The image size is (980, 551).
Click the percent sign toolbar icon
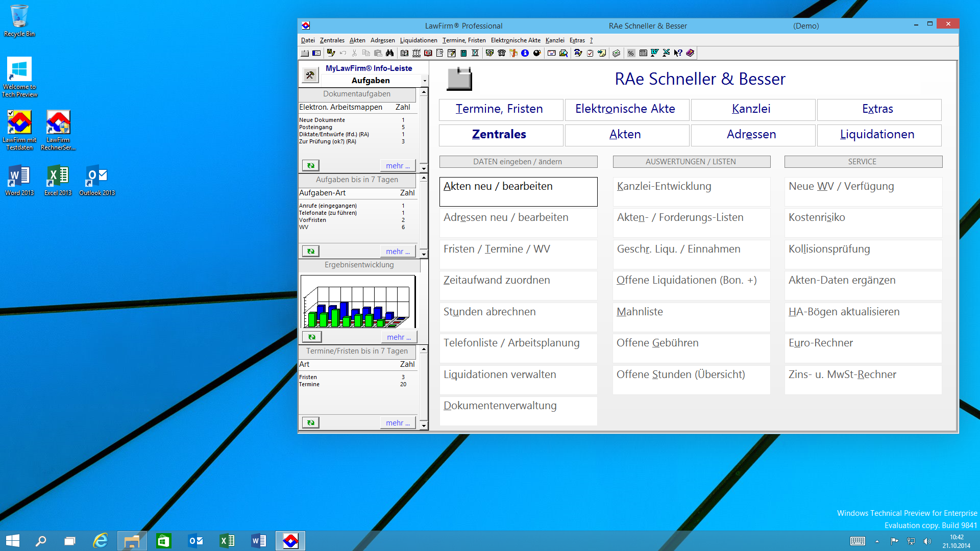pyautogui.click(x=631, y=53)
